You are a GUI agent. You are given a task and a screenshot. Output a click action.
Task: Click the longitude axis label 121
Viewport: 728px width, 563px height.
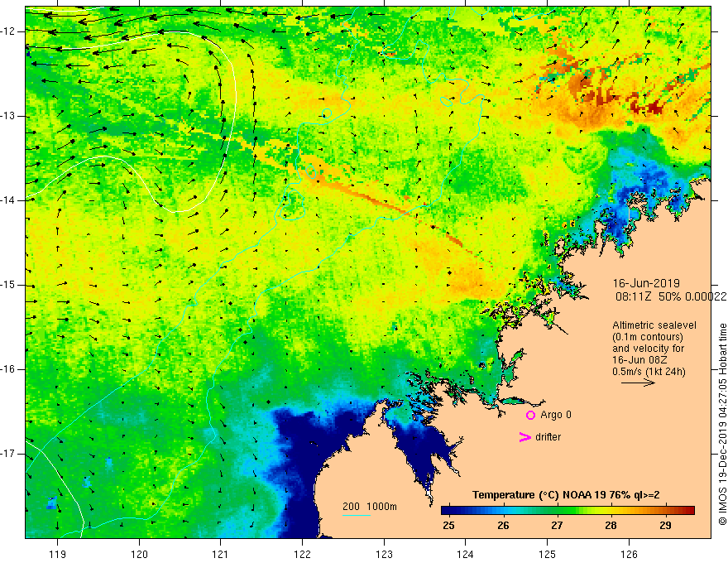pos(221,554)
